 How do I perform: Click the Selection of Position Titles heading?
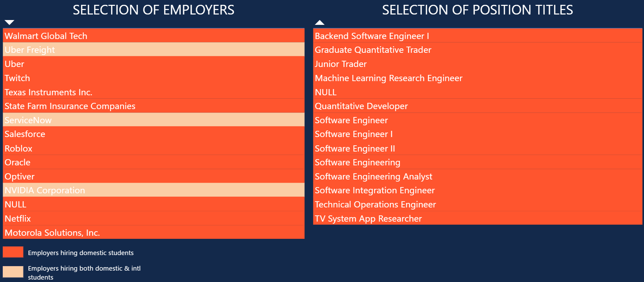[477, 10]
